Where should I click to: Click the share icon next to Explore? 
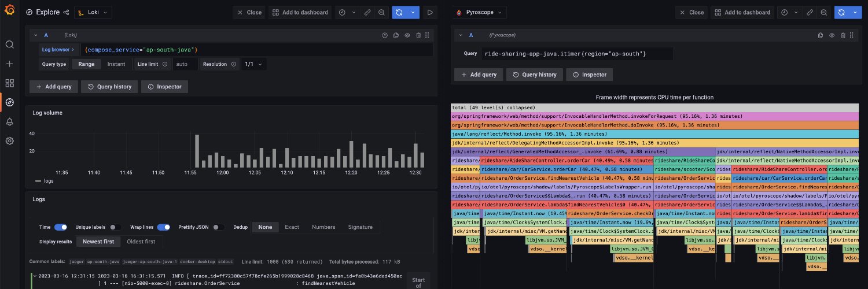tap(66, 12)
